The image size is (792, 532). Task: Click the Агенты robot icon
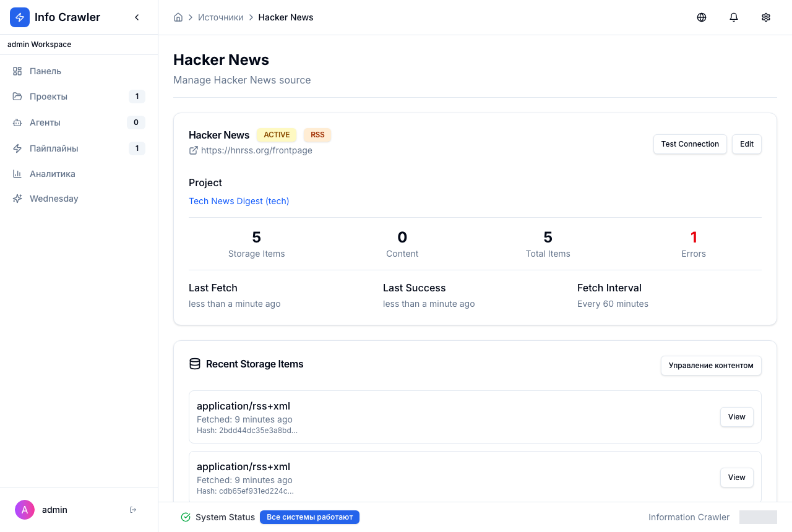[x=17, y=122]
